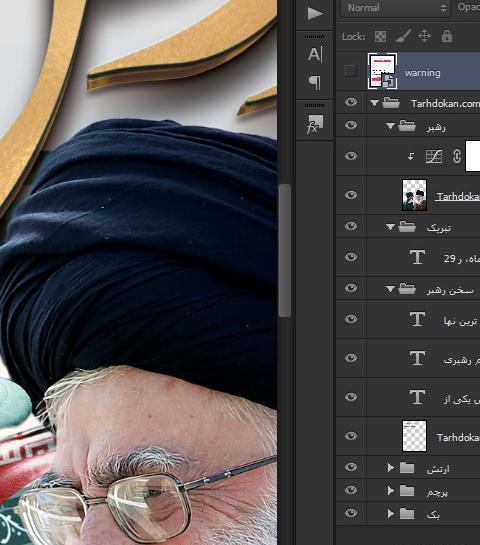The height and width of the screenshot is (545, 480).
Task: Expand the بک group
Action: pos(391,513)
